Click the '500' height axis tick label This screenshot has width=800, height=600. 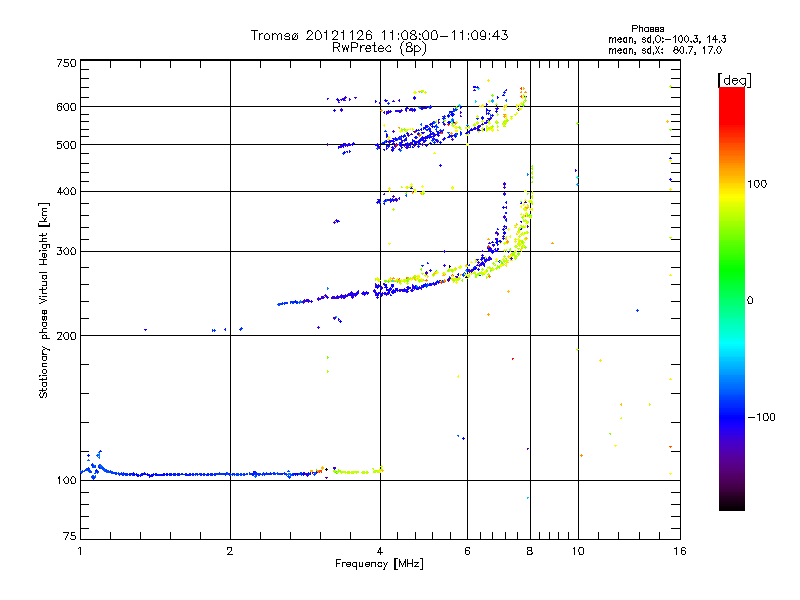point(66,145)
